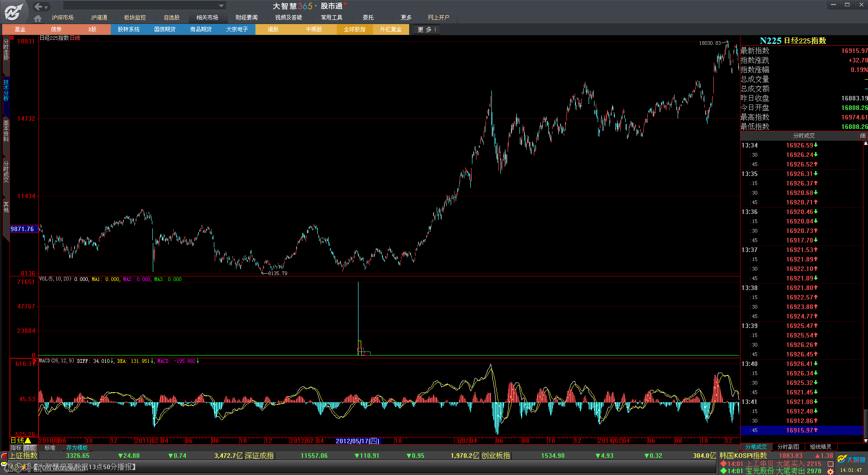Switch to the 基金 tab
Viewport: 868px width, 475px height.
pos(20,29)
